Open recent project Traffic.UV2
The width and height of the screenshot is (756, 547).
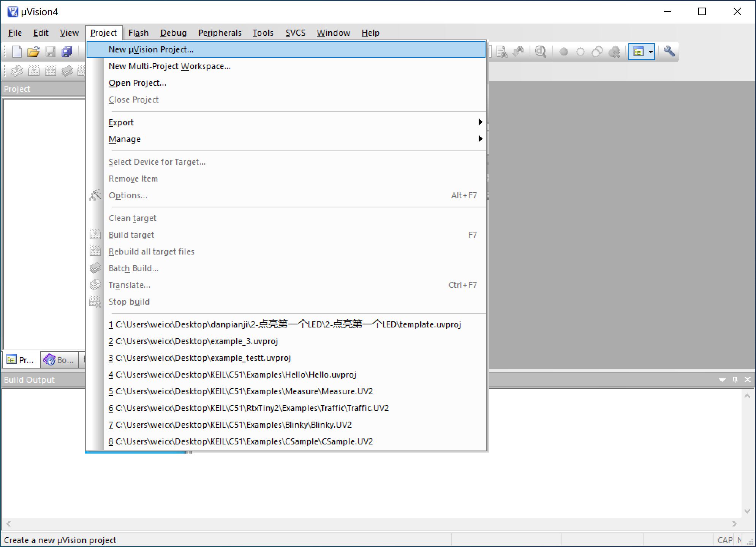point(286,408)
